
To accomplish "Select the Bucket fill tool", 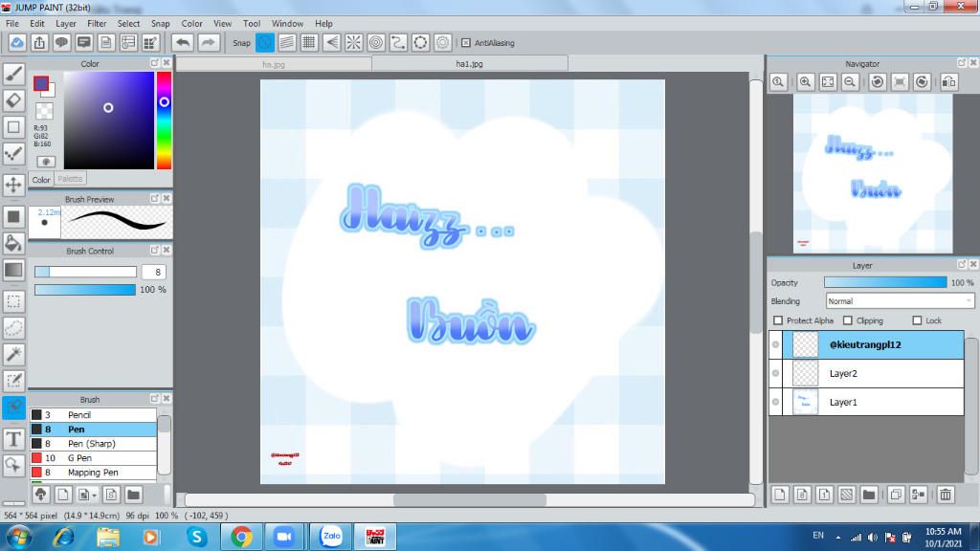I will [x=13, y=243].
